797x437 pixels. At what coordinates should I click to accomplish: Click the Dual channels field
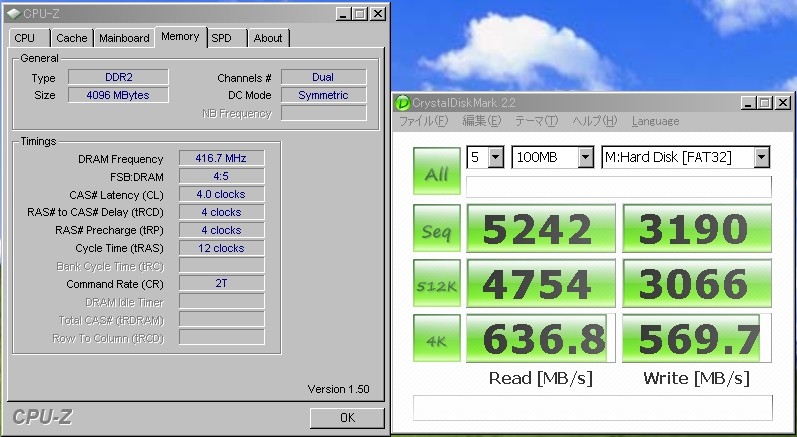(x=324, y=77)
